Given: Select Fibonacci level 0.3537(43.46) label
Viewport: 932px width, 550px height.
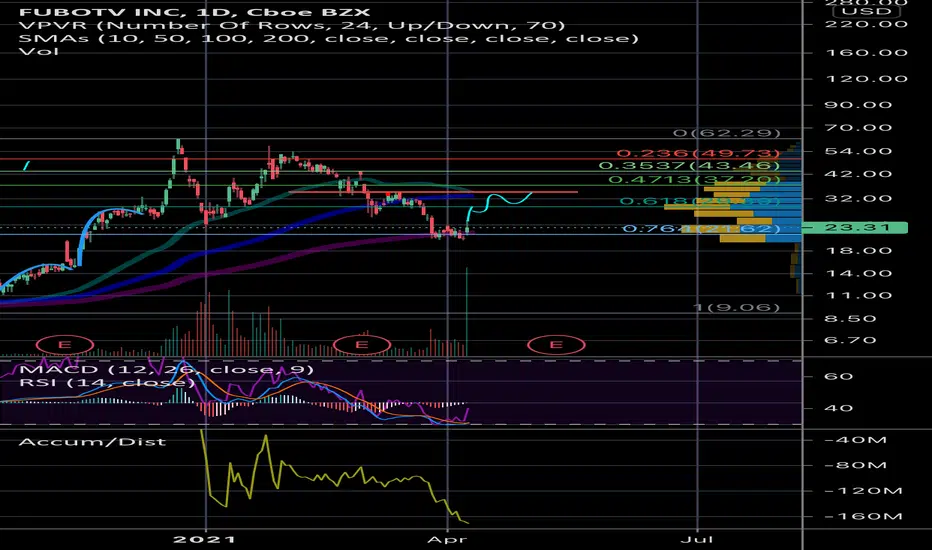Looking at the screenshot, I should point(689,165).
